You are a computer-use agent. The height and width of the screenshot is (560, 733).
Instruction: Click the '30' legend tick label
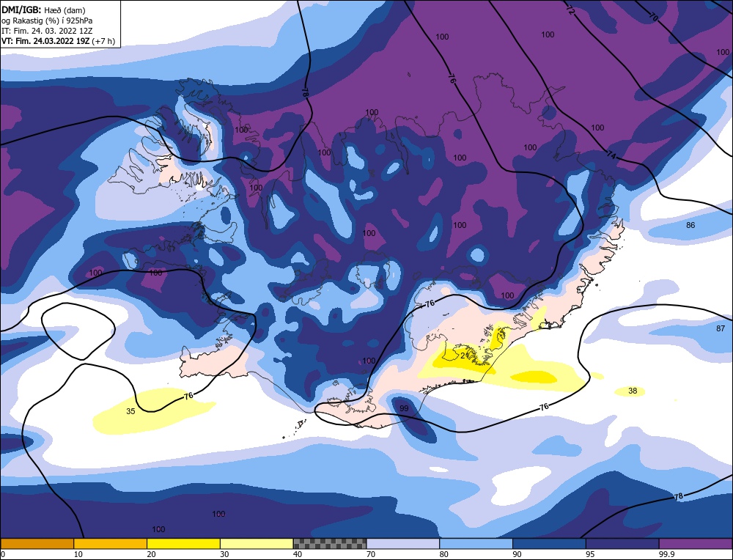[x=224, y=554]
